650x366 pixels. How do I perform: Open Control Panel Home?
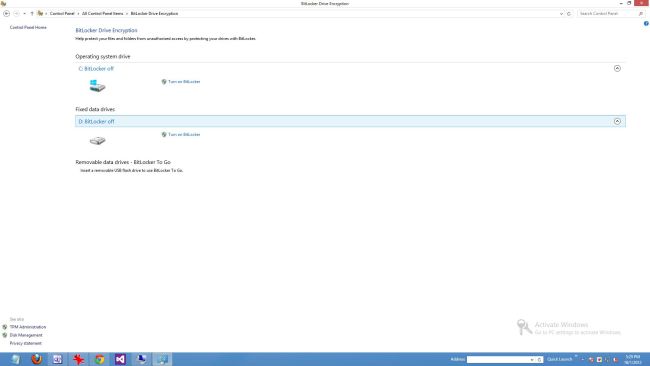pyautogui.click(x=28, y=27)
